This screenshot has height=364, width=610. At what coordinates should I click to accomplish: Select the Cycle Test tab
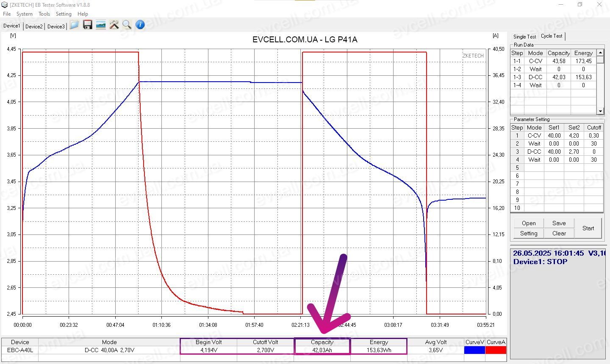click(552, 36)
